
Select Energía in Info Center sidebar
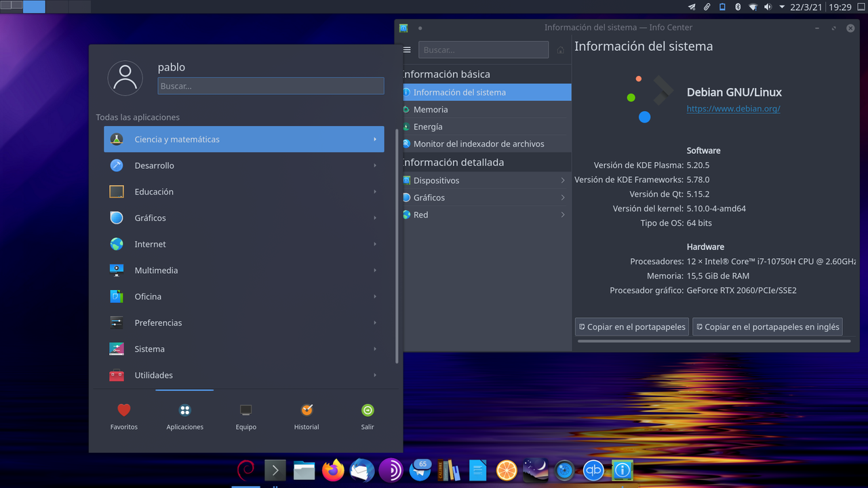[x=487, y=127]
